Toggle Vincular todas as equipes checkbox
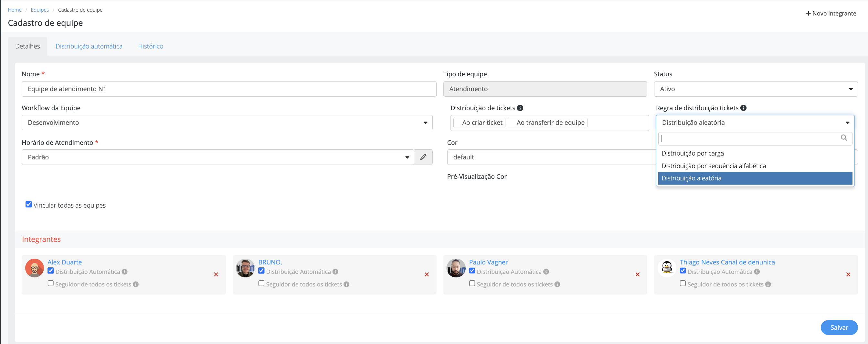Viewport: 868px width, 344px height. tap(29, 204)
